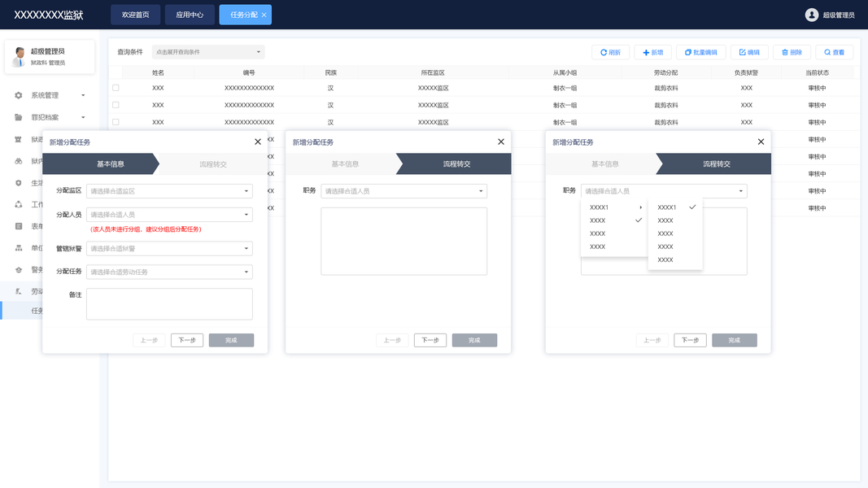Image resolution: width=868 pixels, height=488 pixels.
Task: Switch to the 应用中心 tab
Action: coord(190,15)
